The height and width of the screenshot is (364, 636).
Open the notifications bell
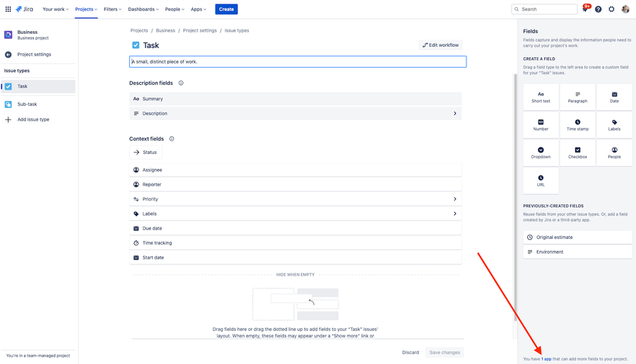pos(585,9)
